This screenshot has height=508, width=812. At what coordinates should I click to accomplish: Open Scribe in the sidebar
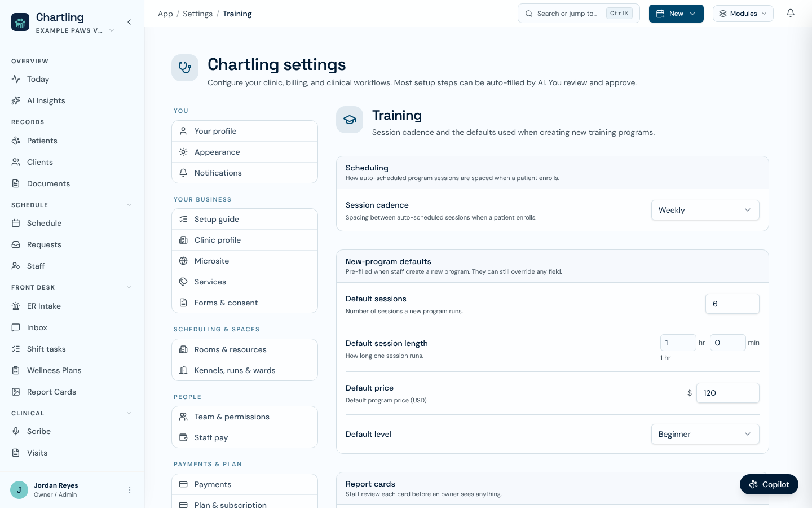[x=72, y=431]
